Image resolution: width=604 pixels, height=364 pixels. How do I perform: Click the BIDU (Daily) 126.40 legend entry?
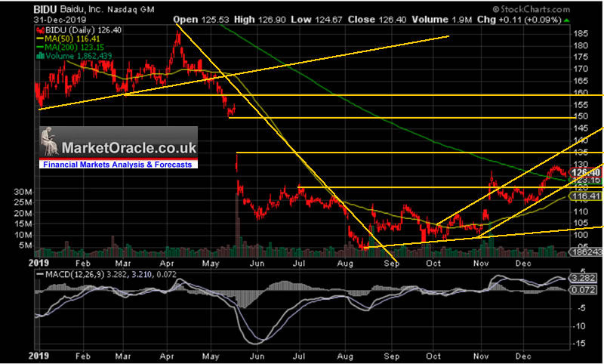point(82,30)
